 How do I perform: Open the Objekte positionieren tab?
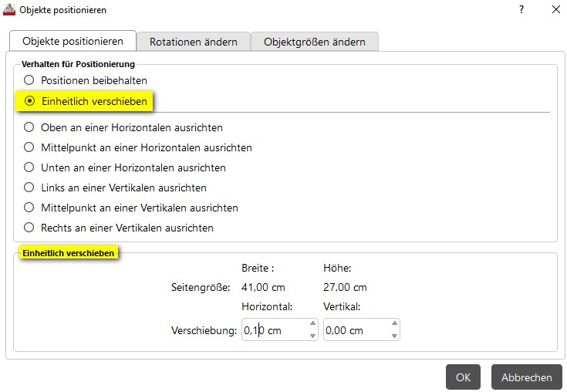coord(73,41)
